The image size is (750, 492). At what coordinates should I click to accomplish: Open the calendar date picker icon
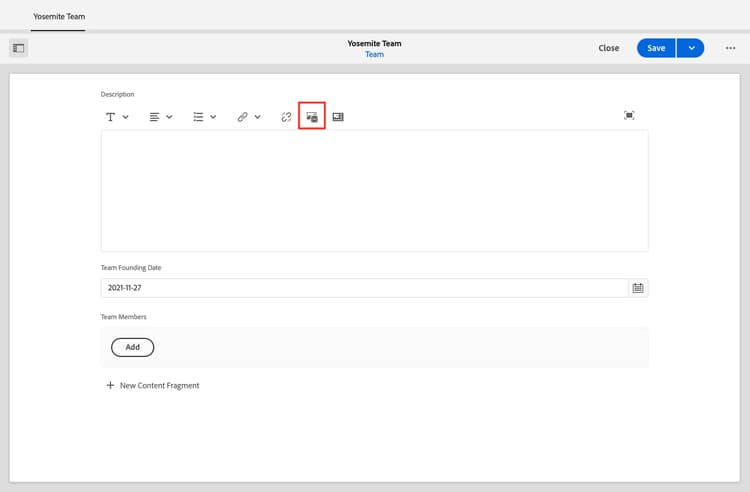(x=638, y=288)
